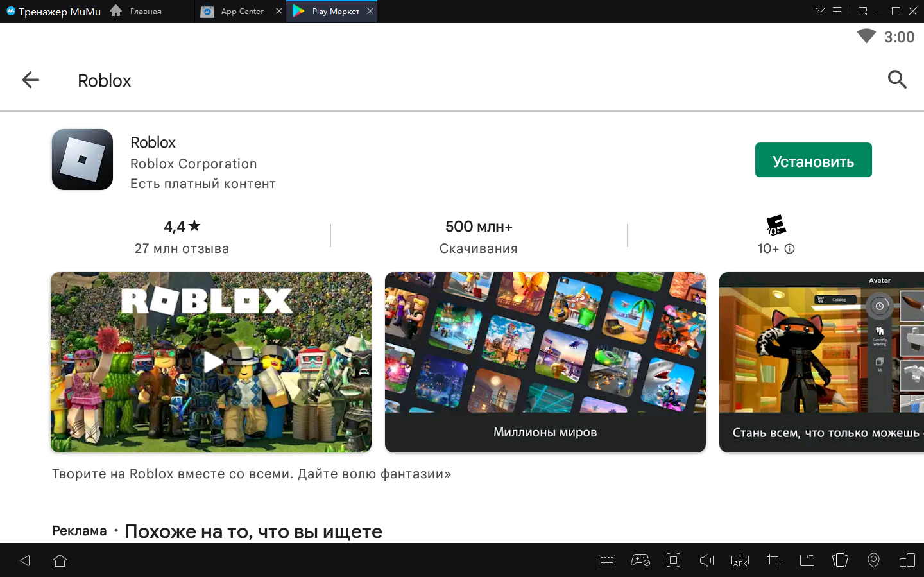
Task: Open search with the magnifier icon
Action: pos(896,80)
